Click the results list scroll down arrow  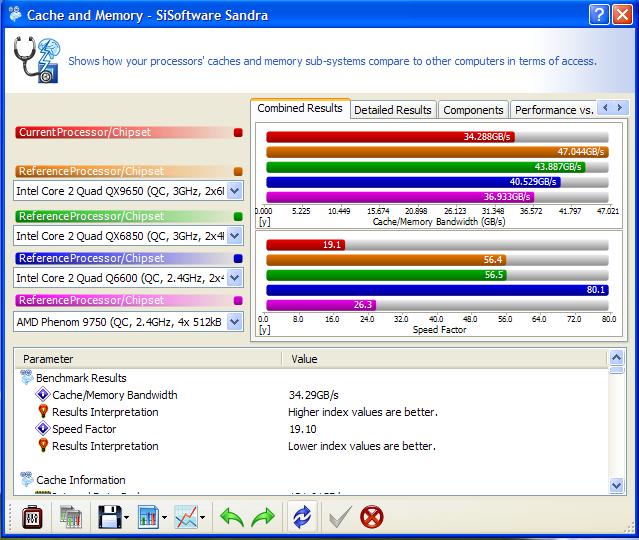(x=617, y=485)
